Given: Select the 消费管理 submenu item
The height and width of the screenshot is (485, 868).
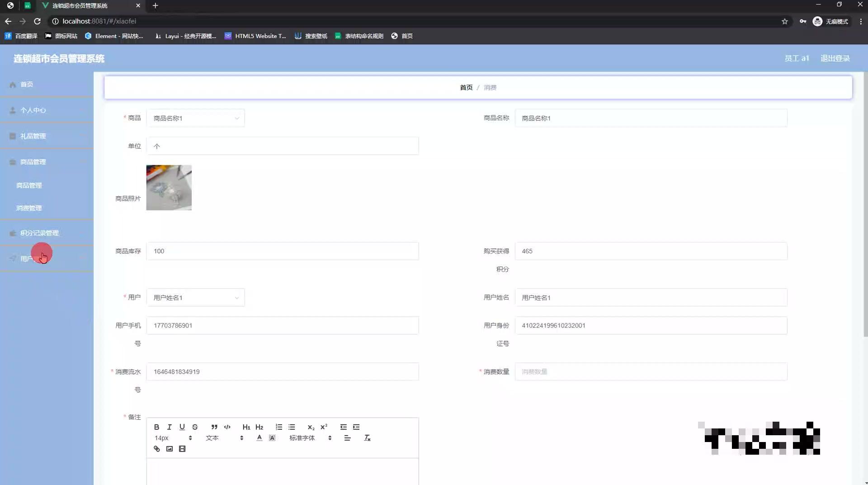Looking at the screenshot, I should [x=29, y=208].
